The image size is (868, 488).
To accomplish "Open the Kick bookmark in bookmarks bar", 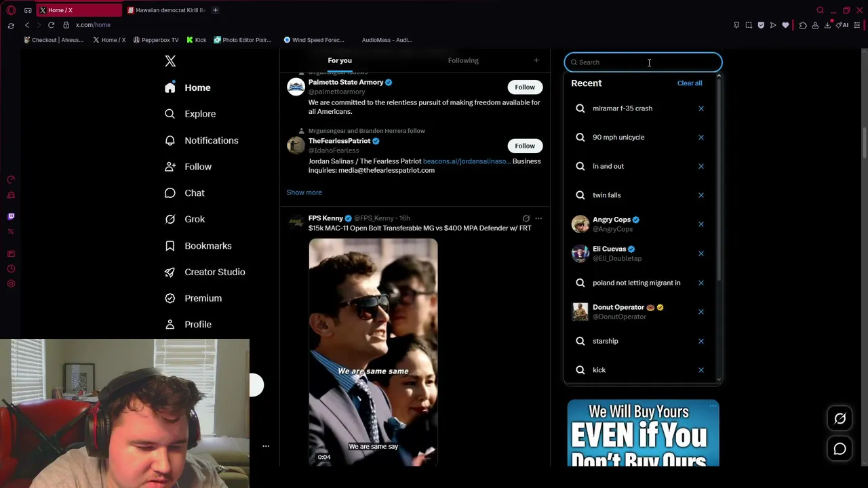I will [x=197, y=40].
